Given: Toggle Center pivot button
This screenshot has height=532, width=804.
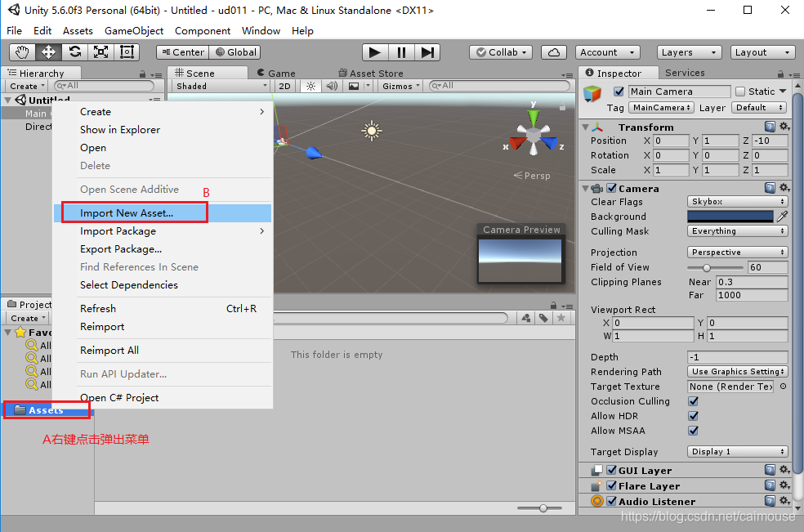Looking at the screenshot, I should pos(182,52).
